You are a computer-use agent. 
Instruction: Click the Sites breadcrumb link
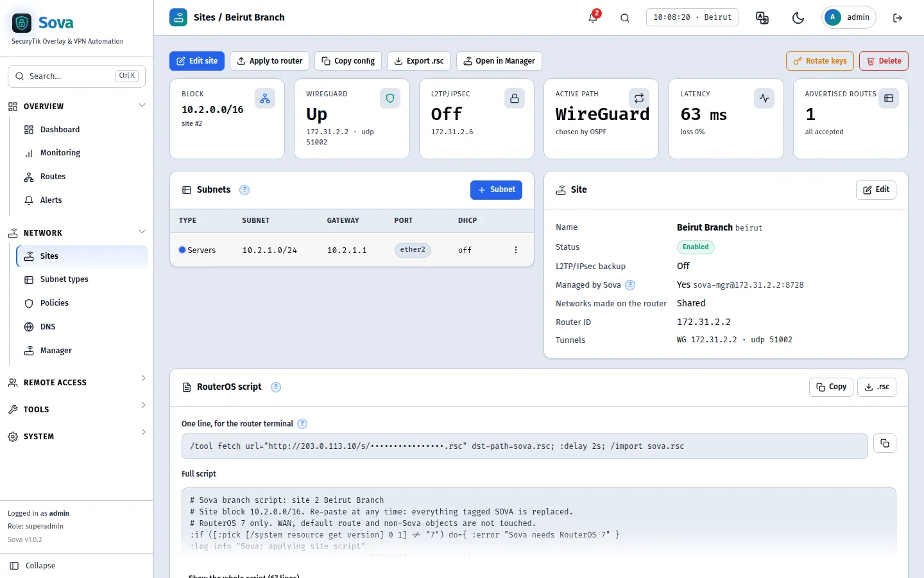205,17
